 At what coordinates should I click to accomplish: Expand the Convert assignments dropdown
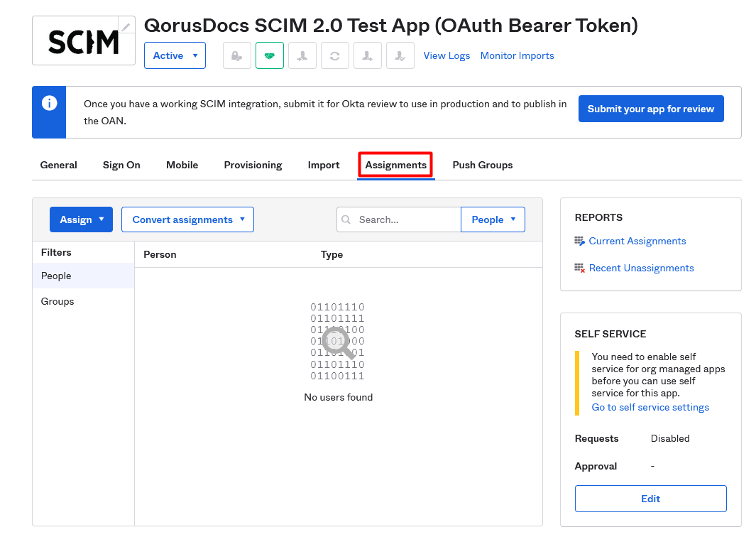coord(187,219)
